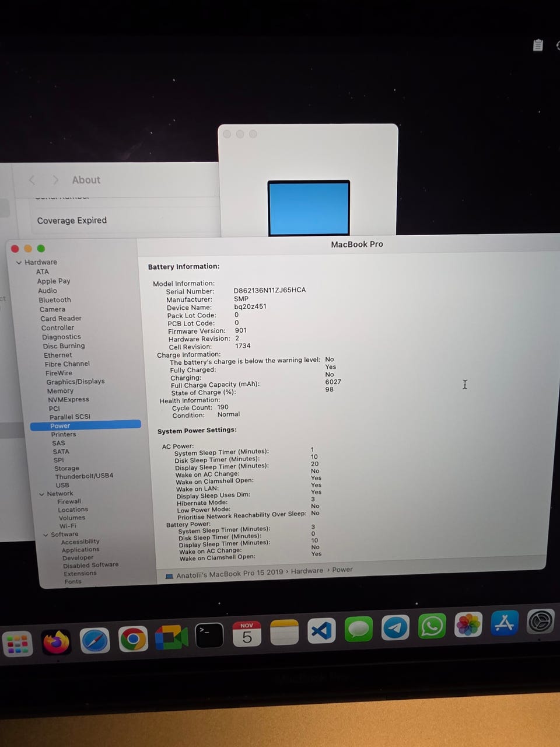Select SATA in the sidebar

coord(61,452)
